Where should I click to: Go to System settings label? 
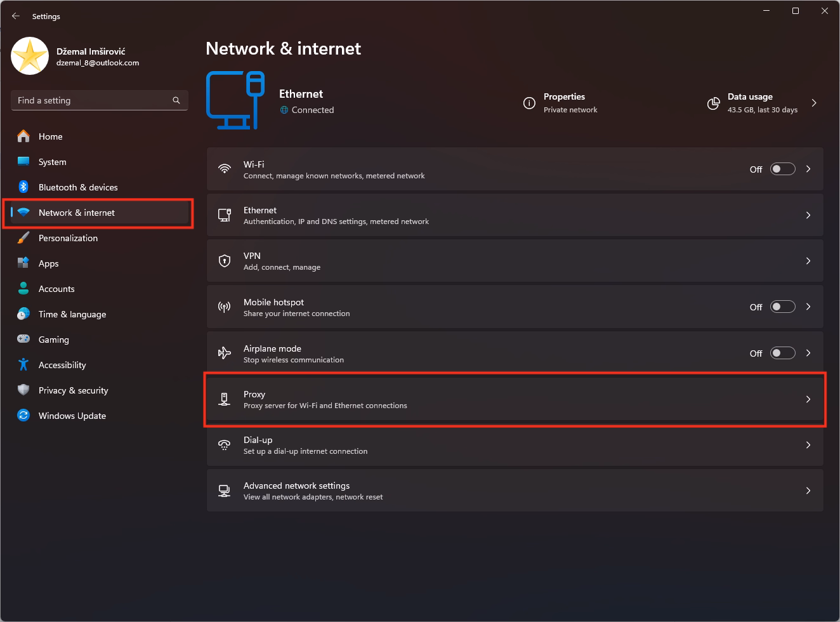[x=52, y=162]
